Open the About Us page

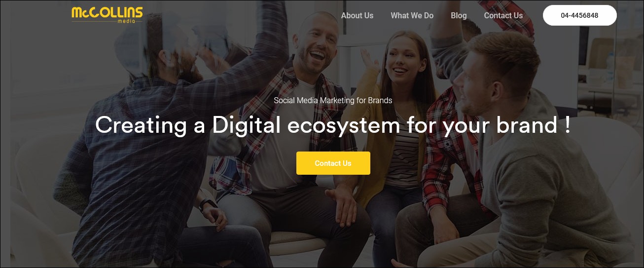click(x=357, y=15)
